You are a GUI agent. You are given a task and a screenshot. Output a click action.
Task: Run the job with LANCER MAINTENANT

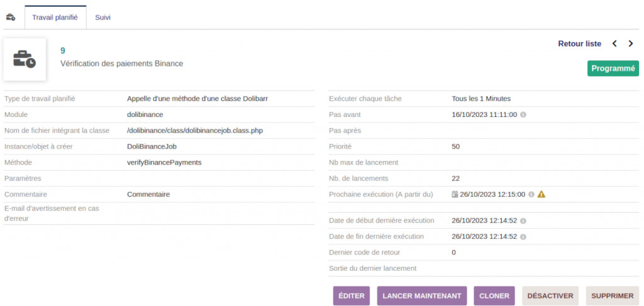422,296
